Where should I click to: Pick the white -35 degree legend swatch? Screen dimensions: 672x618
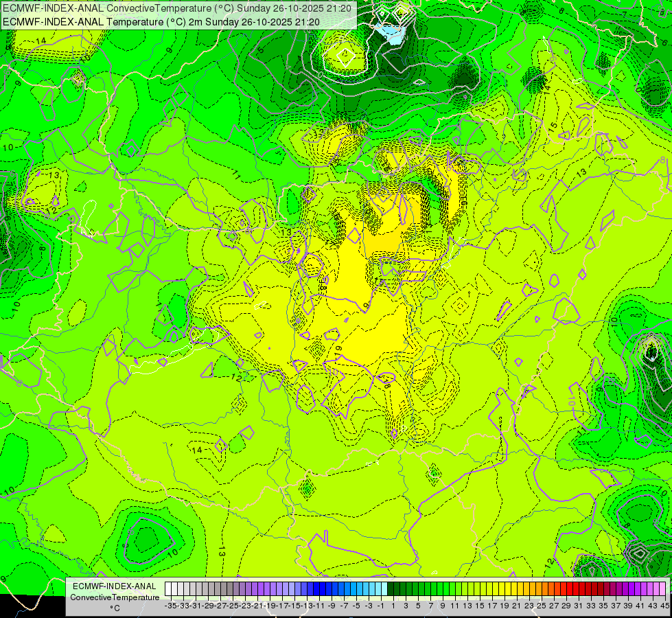(168, 589)
